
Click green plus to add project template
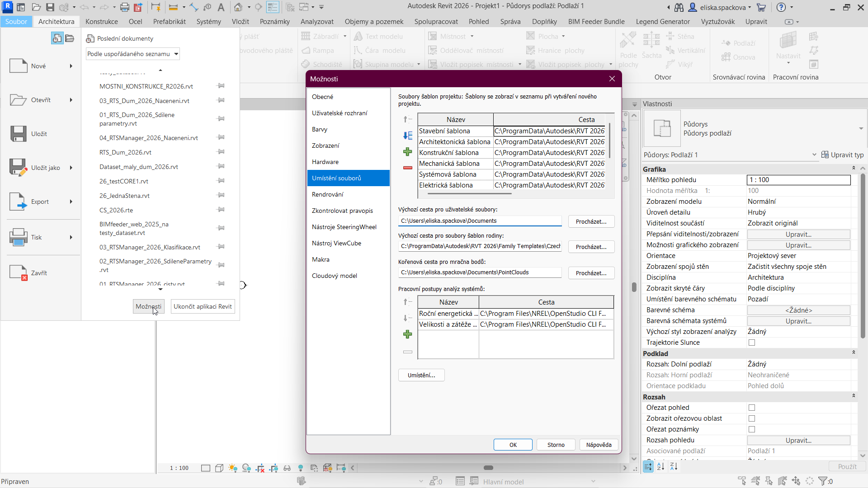(407, 152)
